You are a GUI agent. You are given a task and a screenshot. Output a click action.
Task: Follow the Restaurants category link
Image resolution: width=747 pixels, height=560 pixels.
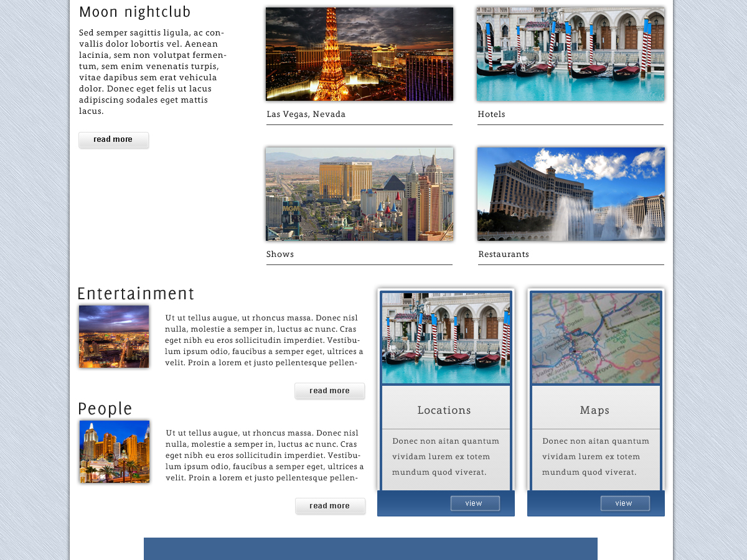click(503, 254)
